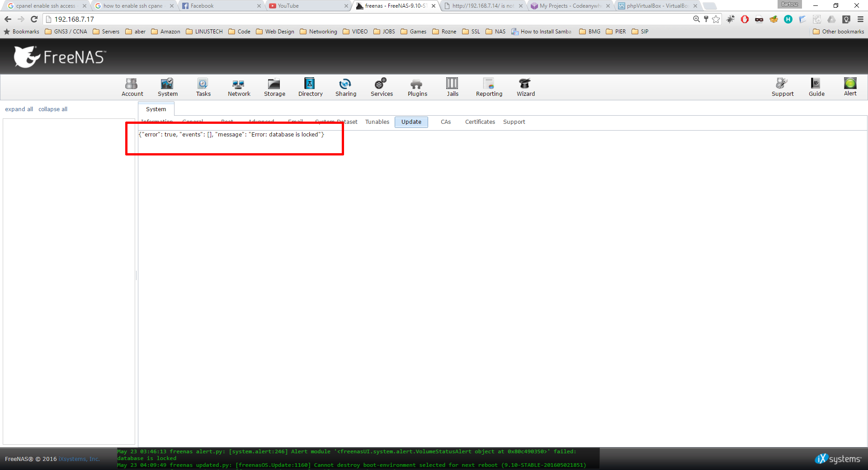The image size is (868, 470).
Task: Open the Reporting toolbar icon
Action: pyautogui.click(x=489, y=87)
